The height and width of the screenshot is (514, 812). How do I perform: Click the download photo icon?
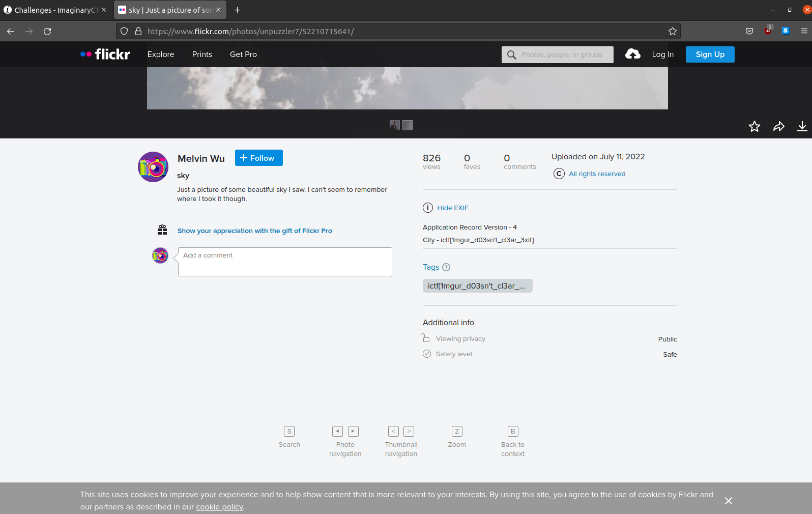coord(802,127)
